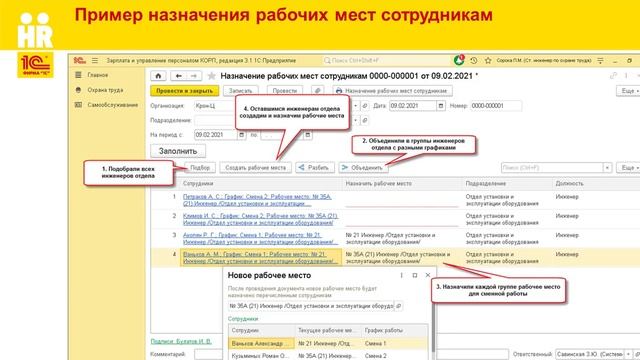Open favorites star in title bar
Viewport: 640px width, 360px height.
488,60
